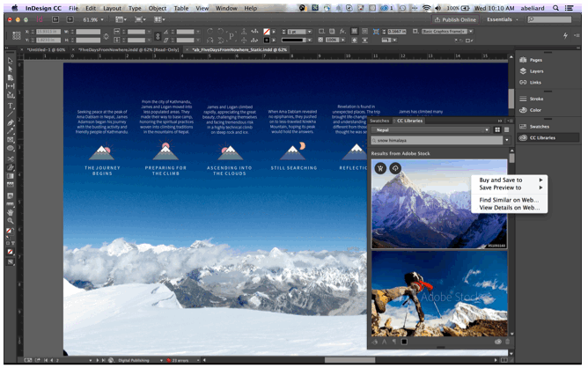Screen dimensions: 588x368
Task: Toggle constrain proportions for scaling chain link
Action: [x=158, y=36]
